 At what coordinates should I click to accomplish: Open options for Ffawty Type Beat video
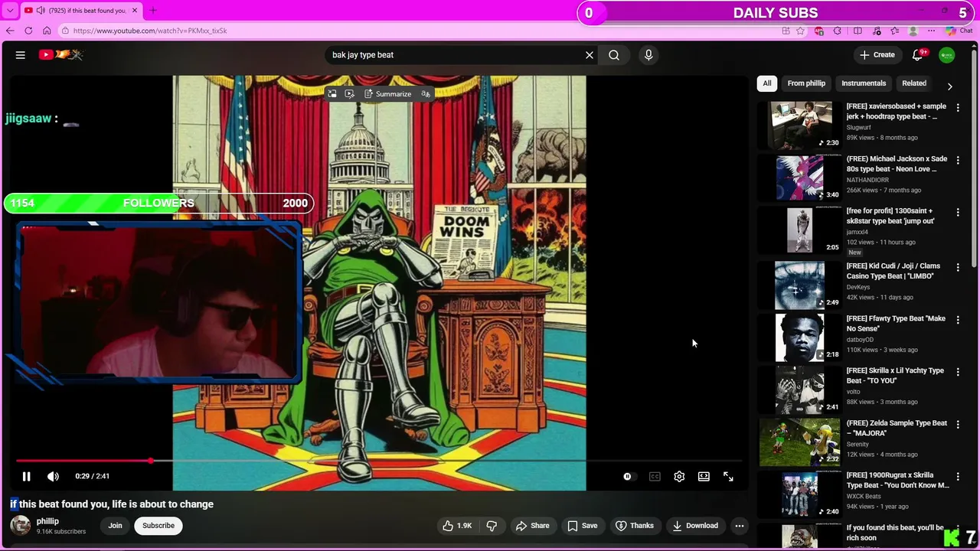[x=958, y=319]
